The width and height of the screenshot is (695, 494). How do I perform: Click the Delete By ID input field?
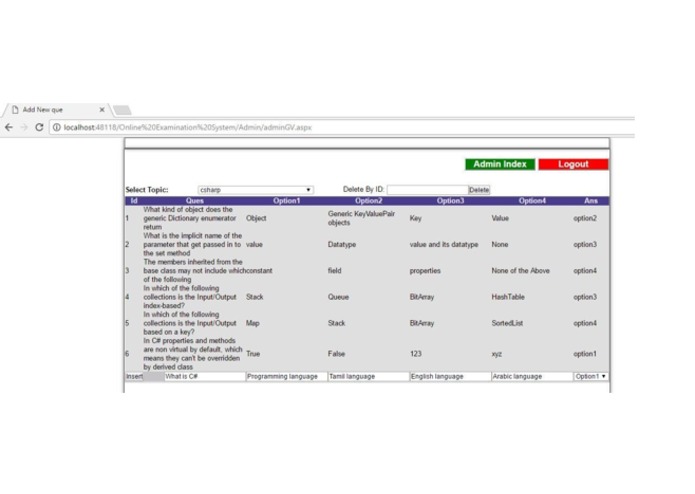click(427, 190)
